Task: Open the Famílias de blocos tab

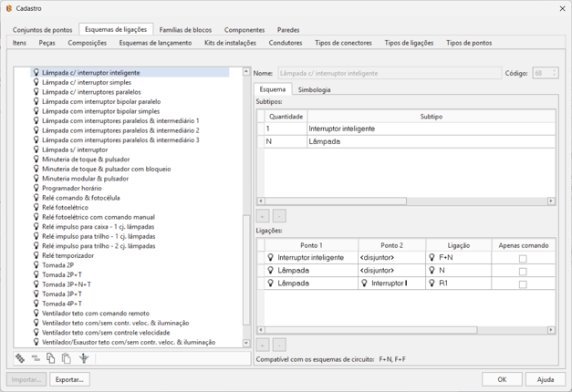Action: (185, 30)
